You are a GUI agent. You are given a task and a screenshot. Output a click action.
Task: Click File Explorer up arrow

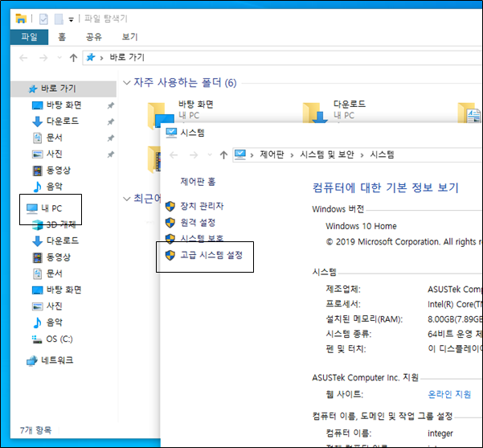coord(73,58)
